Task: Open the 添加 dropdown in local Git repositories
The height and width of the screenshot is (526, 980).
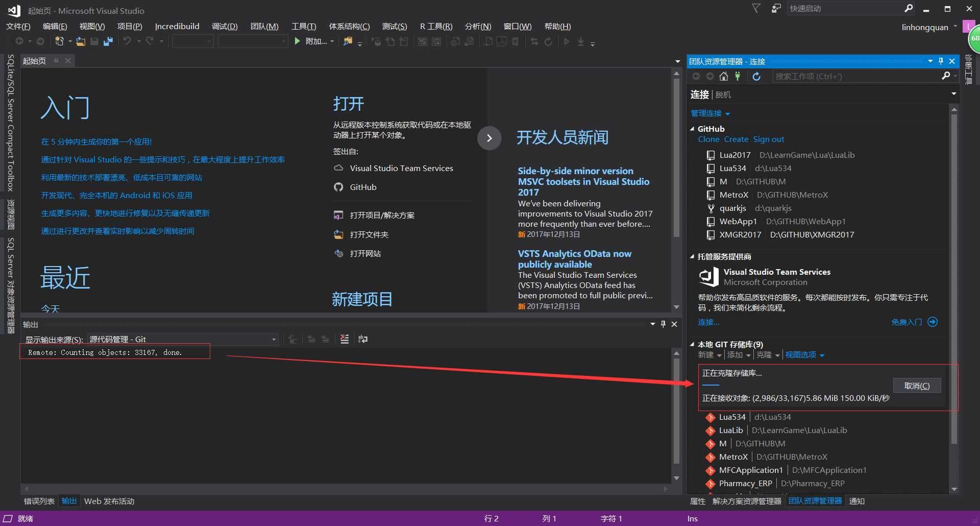Action: [x=739, y=355]
